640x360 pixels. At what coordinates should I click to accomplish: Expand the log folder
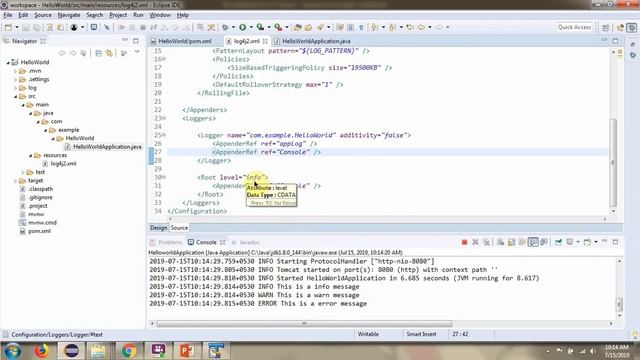[x=16, y=88]
